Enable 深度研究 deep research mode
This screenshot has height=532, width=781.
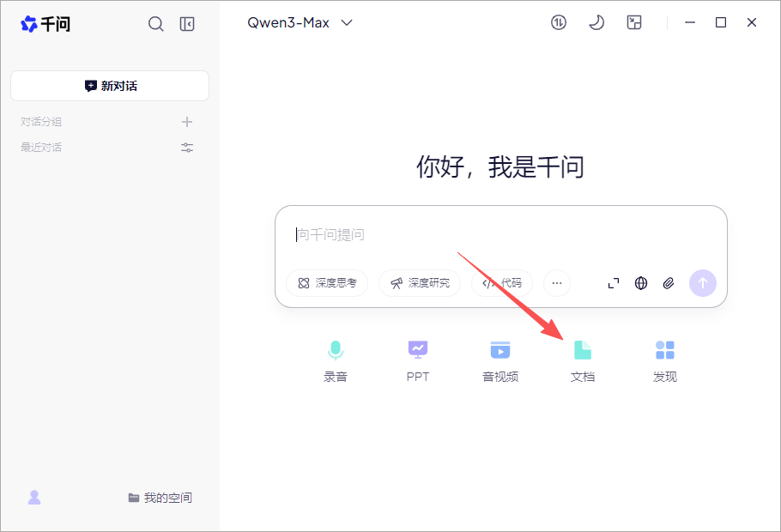(x=420, y=283)
